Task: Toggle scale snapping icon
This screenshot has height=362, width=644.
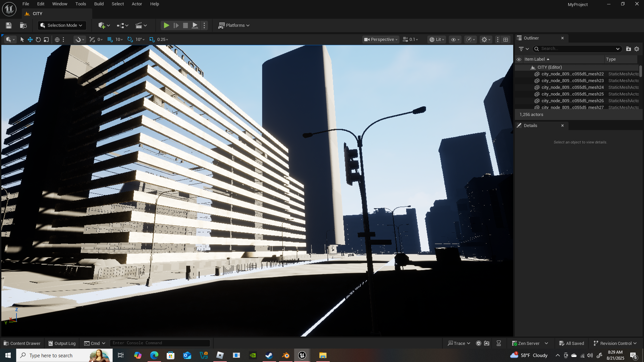Action: (152, 40)
